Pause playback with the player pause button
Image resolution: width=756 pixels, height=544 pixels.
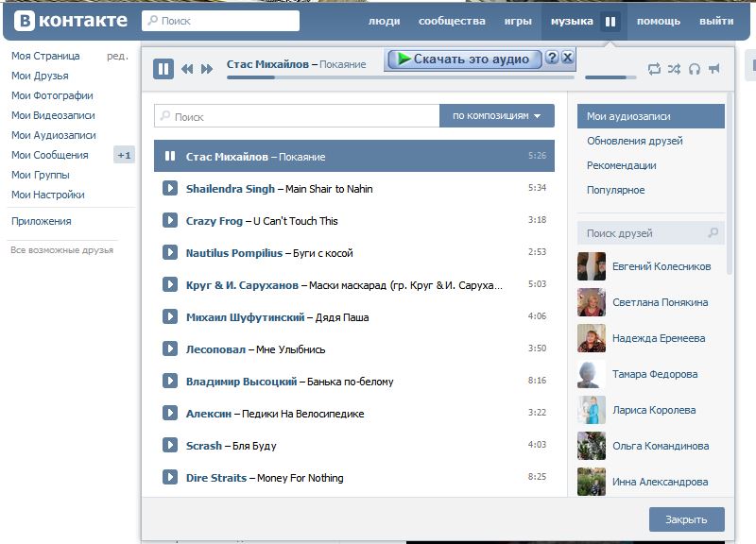[x=163, y=69]
